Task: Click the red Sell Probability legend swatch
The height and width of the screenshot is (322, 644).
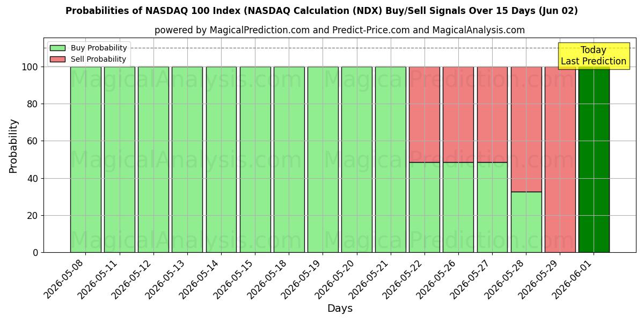Action: [x=57, y=59]
